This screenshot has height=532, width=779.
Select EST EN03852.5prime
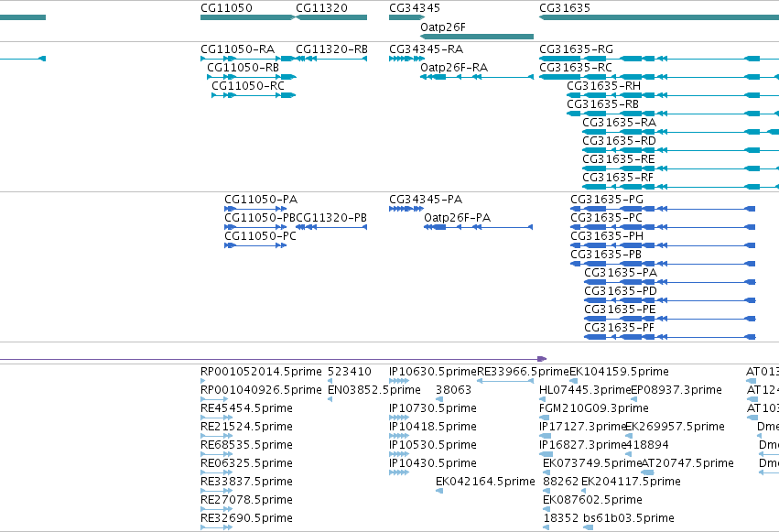coord(374,390)
